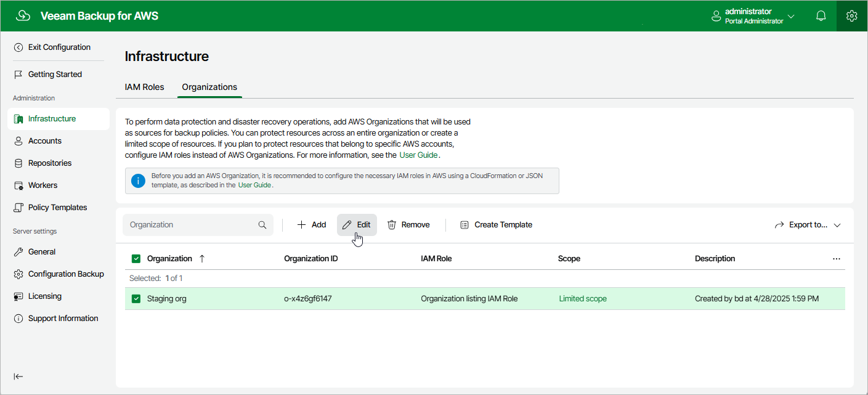The height and width of the screenshot is (395, 868).
Task: Click the General wrench icon
Action: [18, 252]
